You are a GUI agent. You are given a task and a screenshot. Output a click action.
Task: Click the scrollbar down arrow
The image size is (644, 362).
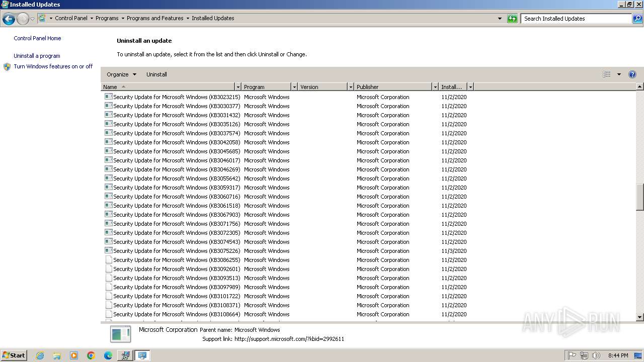click(640, 317)
